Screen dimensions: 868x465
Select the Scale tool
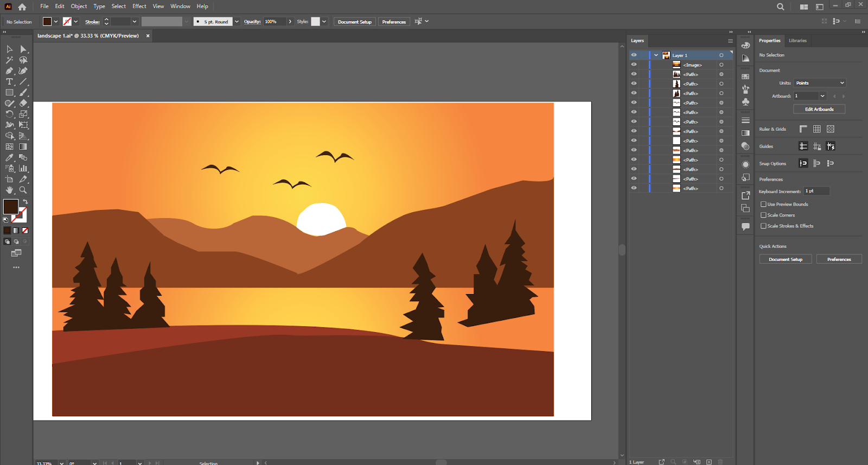[x=23, y=114]
